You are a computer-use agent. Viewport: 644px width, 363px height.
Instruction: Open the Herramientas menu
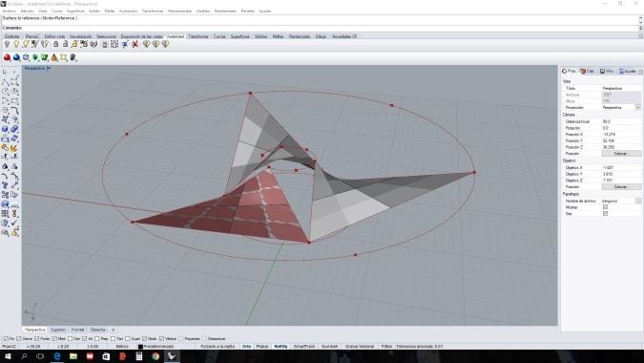tap(179, 11)
